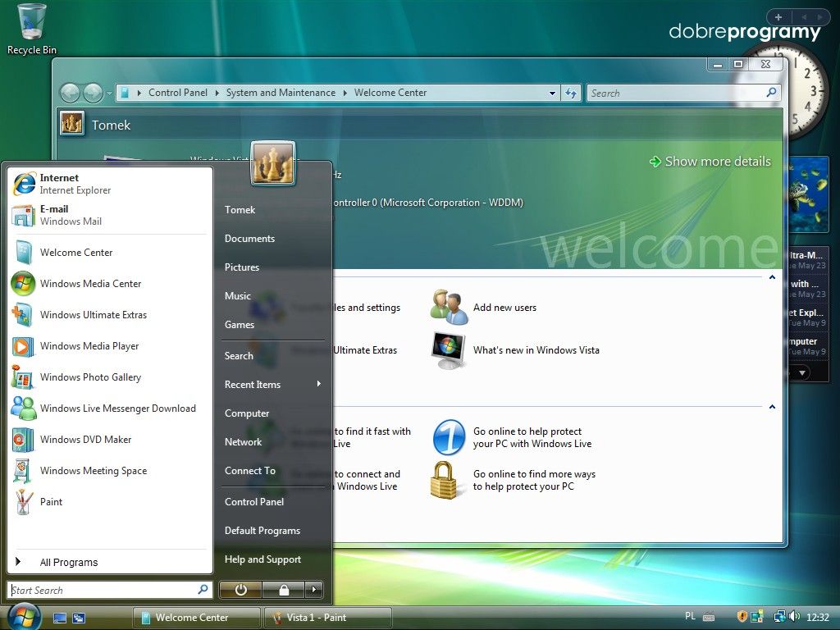Click the Start orb button
Image resolution: width=840 pixels, height=630 pixels.
[x=24, y=616]
